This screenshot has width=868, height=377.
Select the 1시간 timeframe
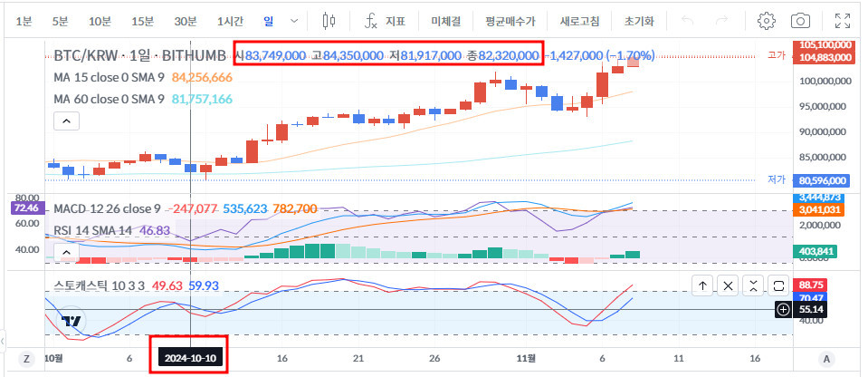pos(230,20)
